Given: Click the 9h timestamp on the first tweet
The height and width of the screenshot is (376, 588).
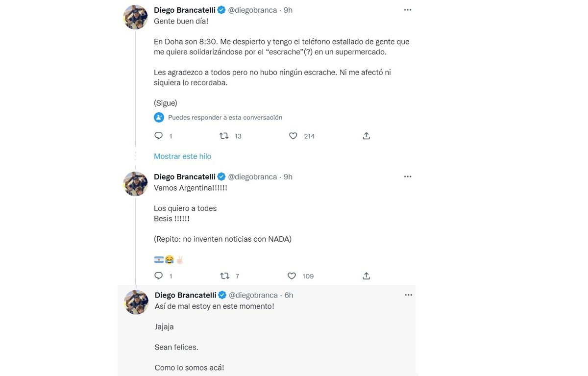Looking at the screenshot, I should (288, 10).
